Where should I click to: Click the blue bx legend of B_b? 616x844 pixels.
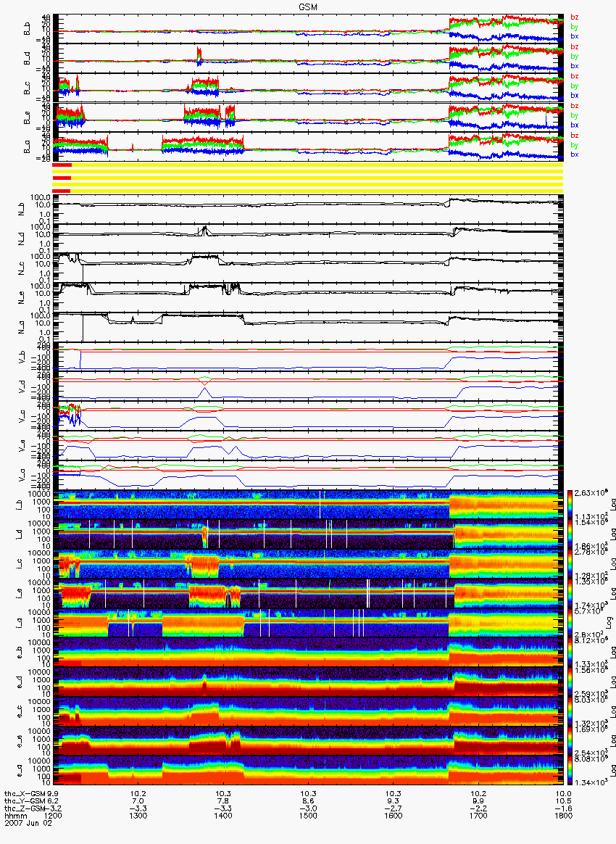pos(575,36)
